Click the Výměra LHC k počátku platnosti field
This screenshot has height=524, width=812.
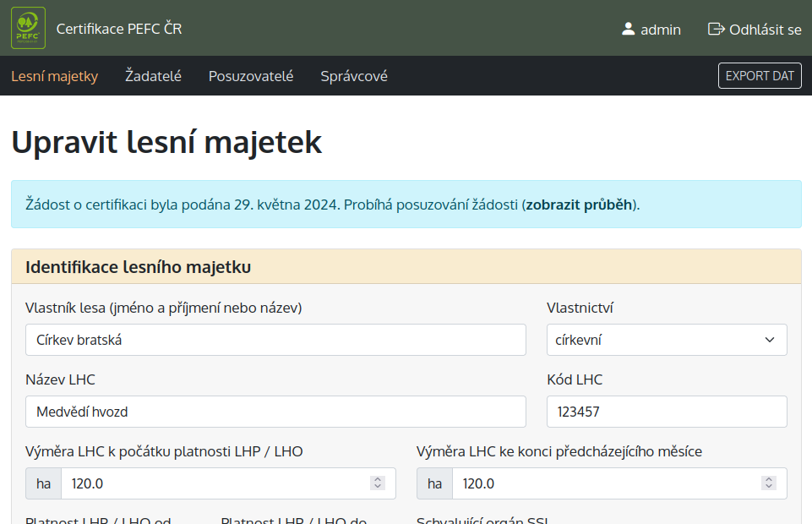click(215, 483)
